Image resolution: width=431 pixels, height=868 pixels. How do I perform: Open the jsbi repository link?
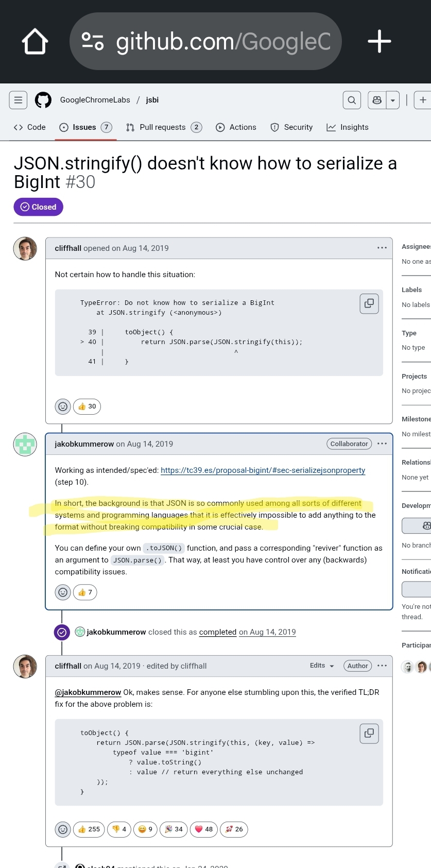[x=152, y=100]
